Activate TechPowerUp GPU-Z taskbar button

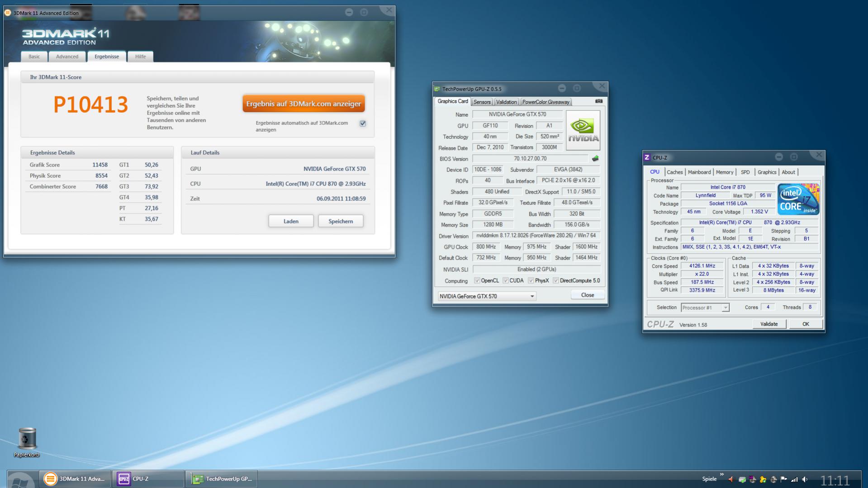(x=222, y=479)
